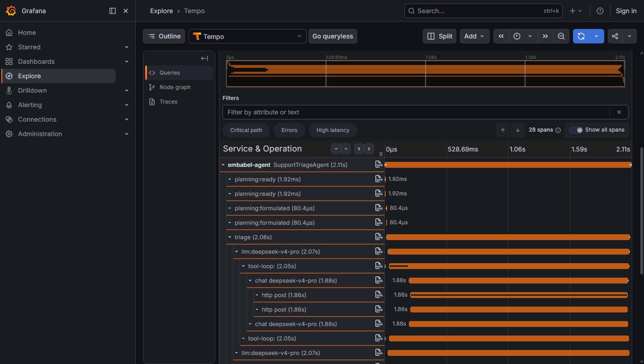Open Alerting nav item
The width and height of the screenshot is (644, 364).
pyautogui.click(x=30, y=105)
